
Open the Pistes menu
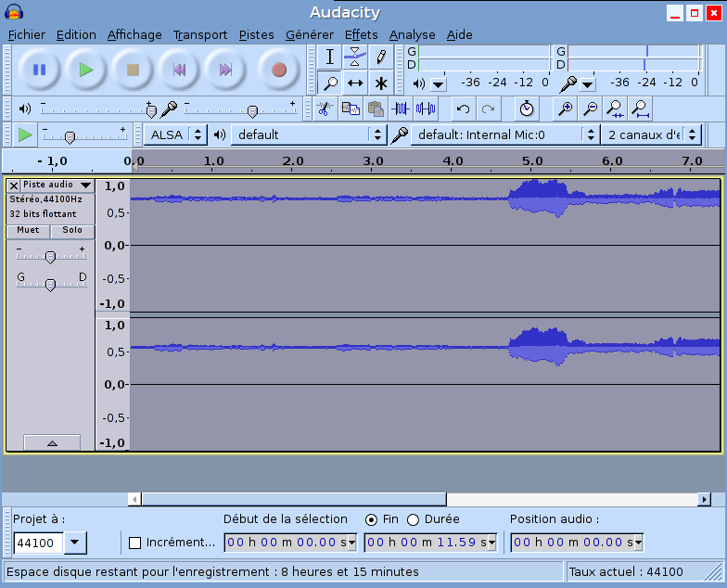point(256,35)
